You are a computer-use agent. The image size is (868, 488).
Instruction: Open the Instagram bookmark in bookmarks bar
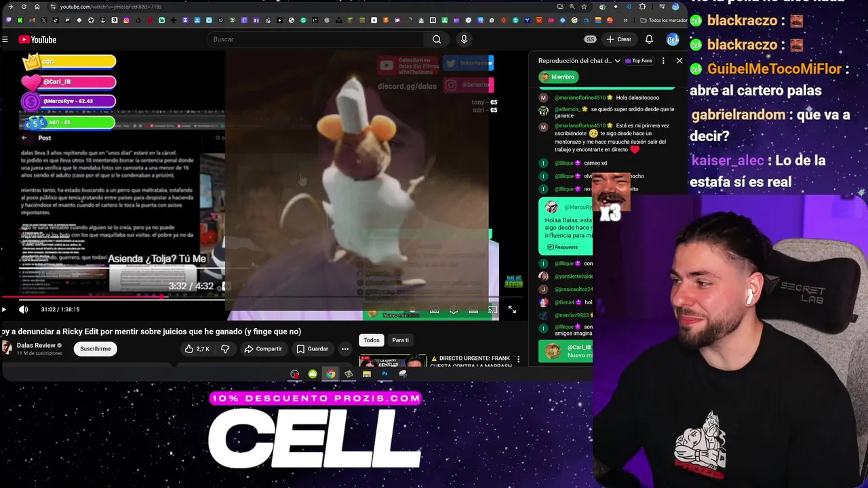(126, 20)
